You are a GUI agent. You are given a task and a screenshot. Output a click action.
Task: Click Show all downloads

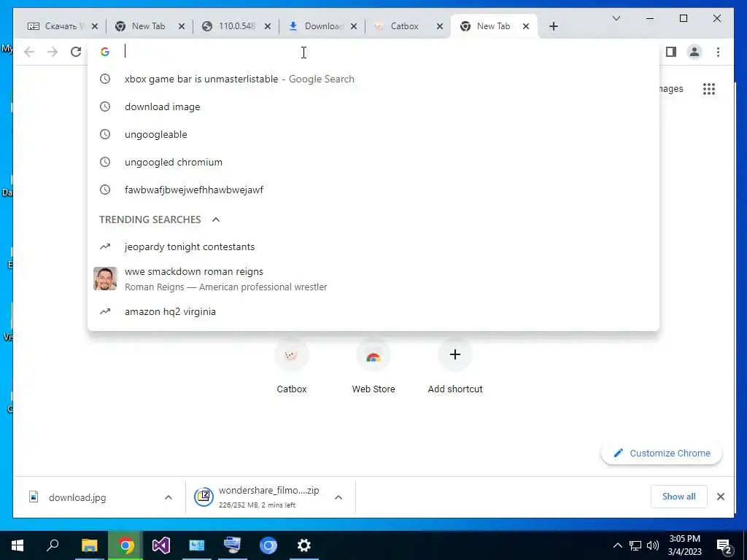tap(678, 497)
